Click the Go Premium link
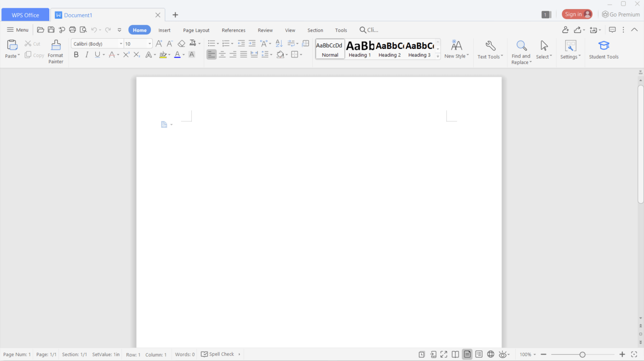644x361 pixels. pos(621,14)
